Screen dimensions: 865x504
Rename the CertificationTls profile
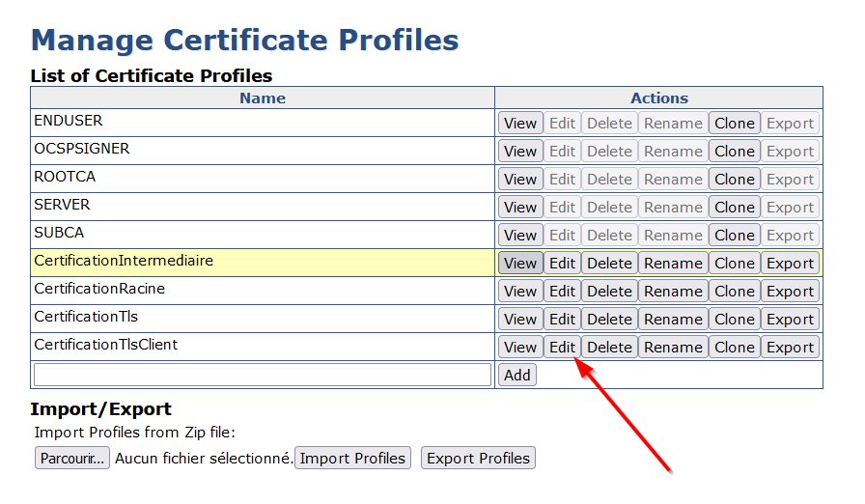click(673, 319)
